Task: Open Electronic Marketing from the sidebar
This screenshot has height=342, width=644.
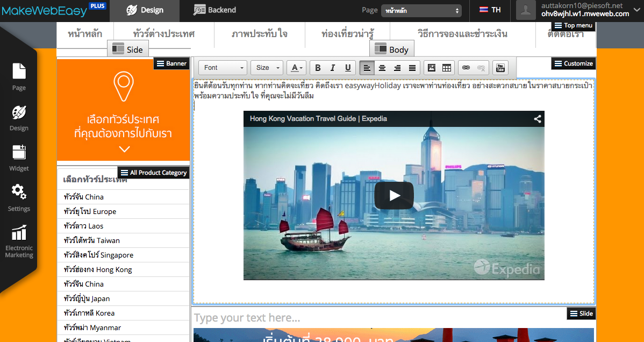Action: (x=19, y=241)
